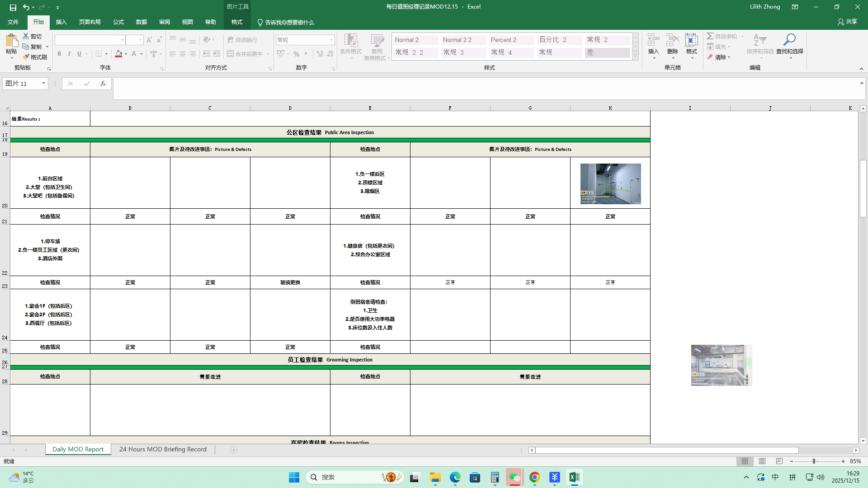
Task: Click the Format Painter brush icon
Action: point(26,57)
